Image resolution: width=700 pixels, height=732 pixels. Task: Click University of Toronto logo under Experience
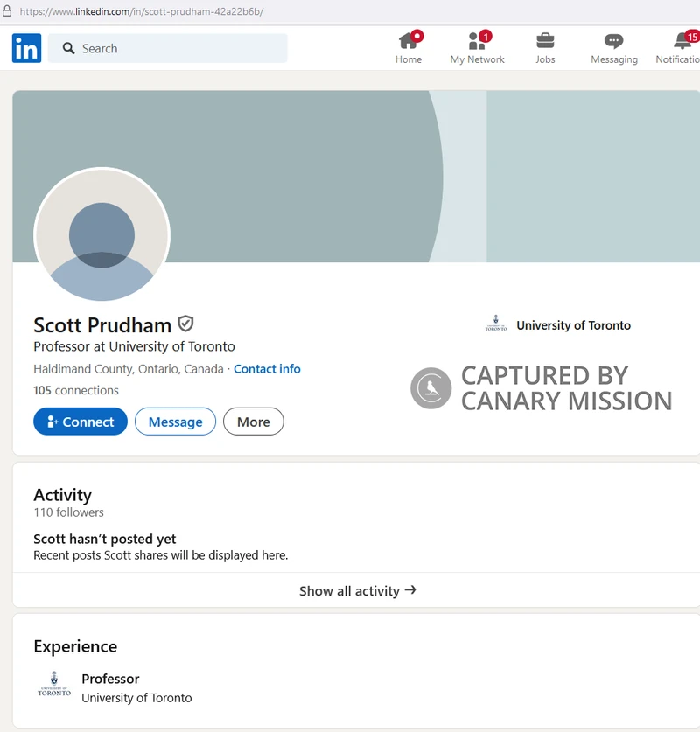(x=54, y=684)
